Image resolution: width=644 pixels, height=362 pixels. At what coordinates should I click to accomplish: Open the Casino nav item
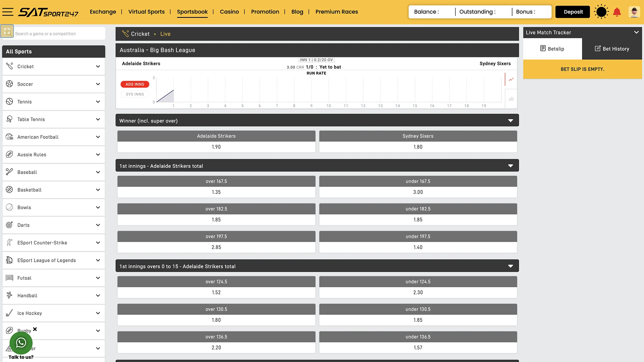point(229,12)
